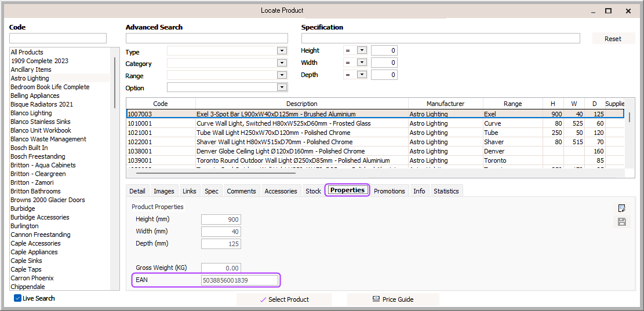This screenshot has width=644, height=311.
Task: Click the edit properties icon
Action: 622,208
